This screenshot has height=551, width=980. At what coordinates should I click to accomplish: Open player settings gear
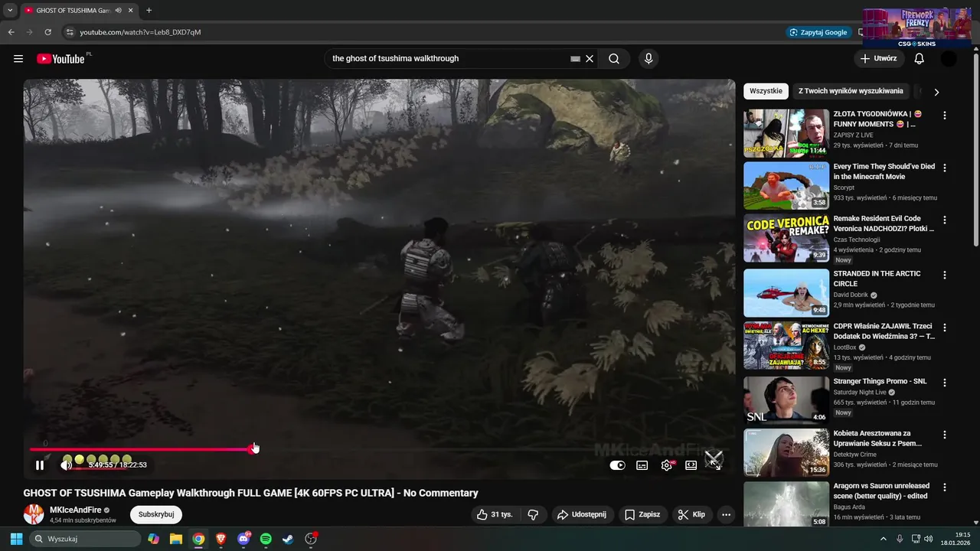[x=667, y=465]
